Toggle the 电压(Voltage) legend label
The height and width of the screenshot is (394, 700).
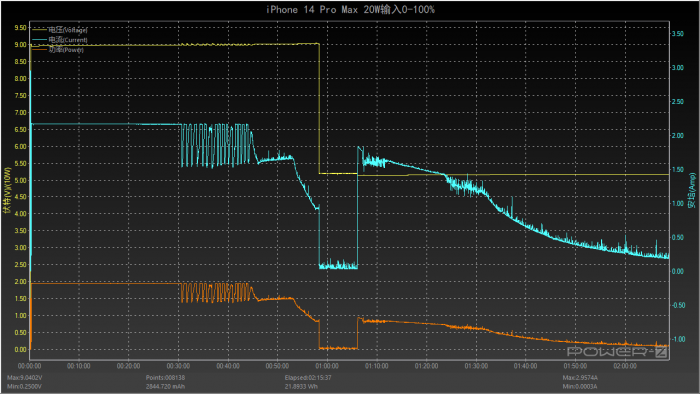(68, 30)
